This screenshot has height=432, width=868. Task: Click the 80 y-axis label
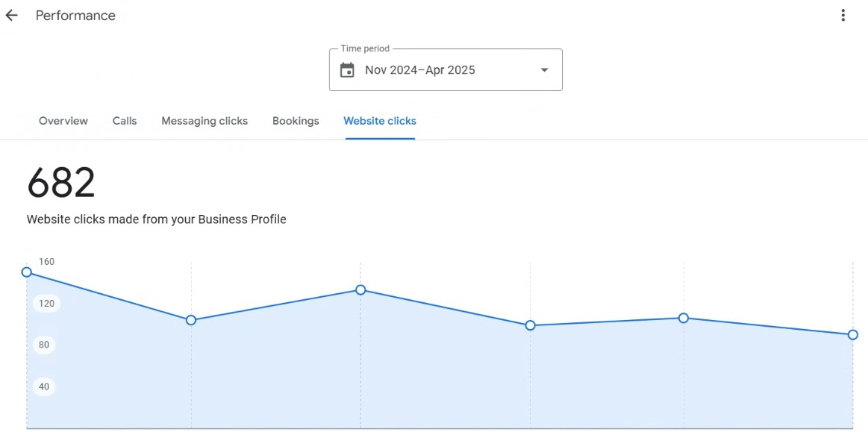(x=44, y=345)
